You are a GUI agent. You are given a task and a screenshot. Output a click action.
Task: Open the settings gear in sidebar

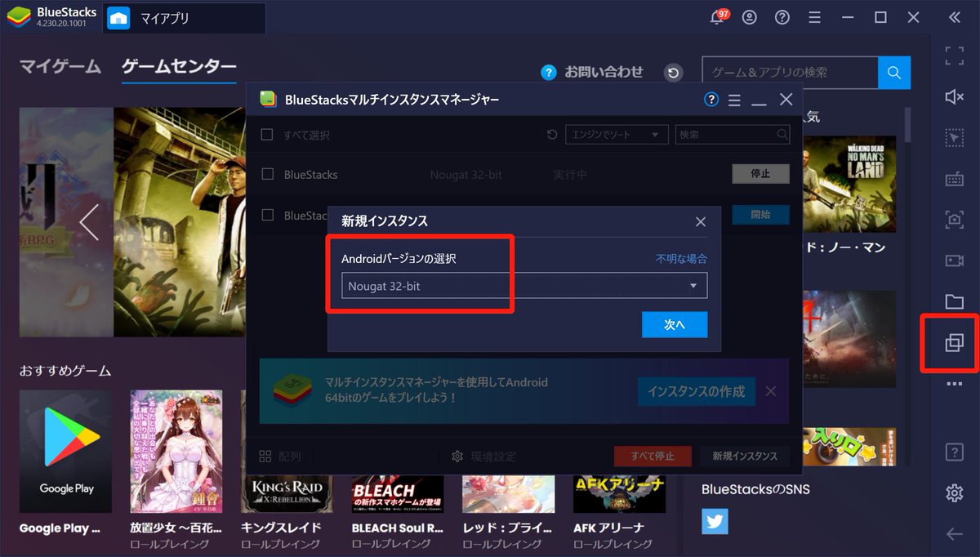(954, 492)
